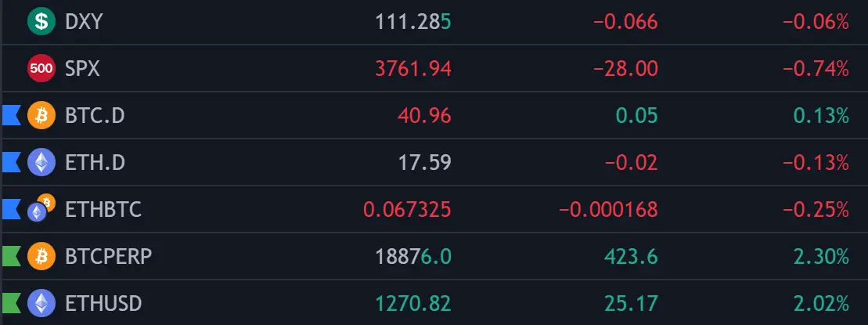Click the ETHBTC paired coin icon
This screenshot has height=325, width=868.
pyautogui.click(x=41, y=208)
